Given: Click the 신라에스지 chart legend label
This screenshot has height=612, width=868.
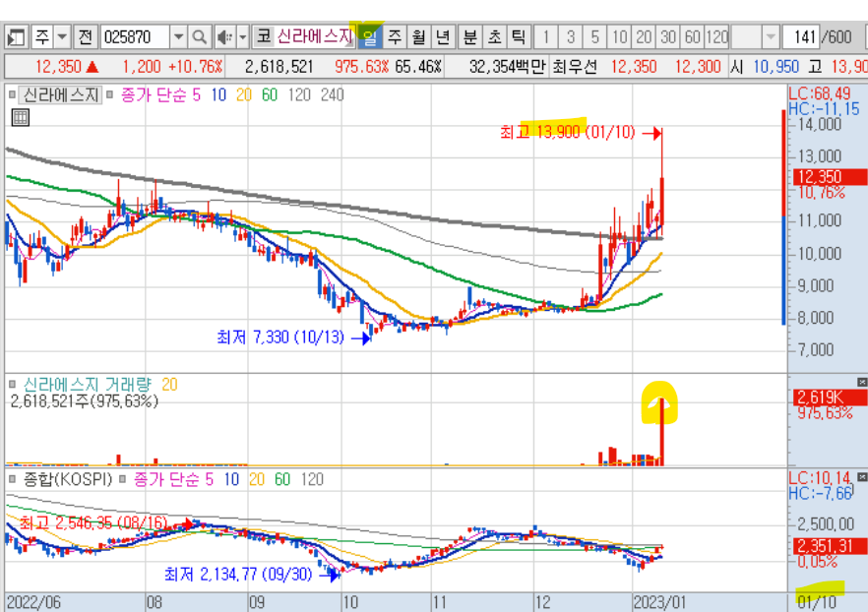Looking at the screenshot, I should point(60,95).
